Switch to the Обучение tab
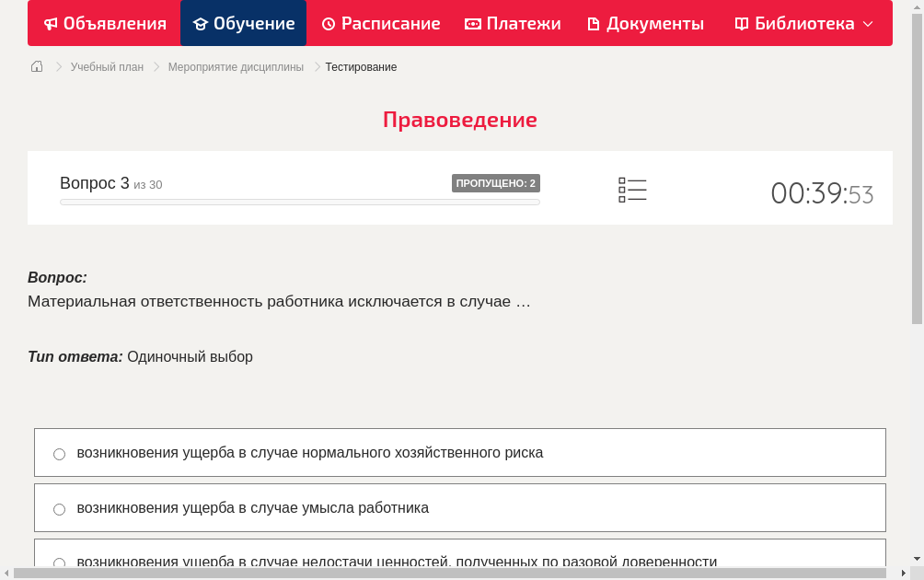924x580 pixels. [x=243, y=23]
